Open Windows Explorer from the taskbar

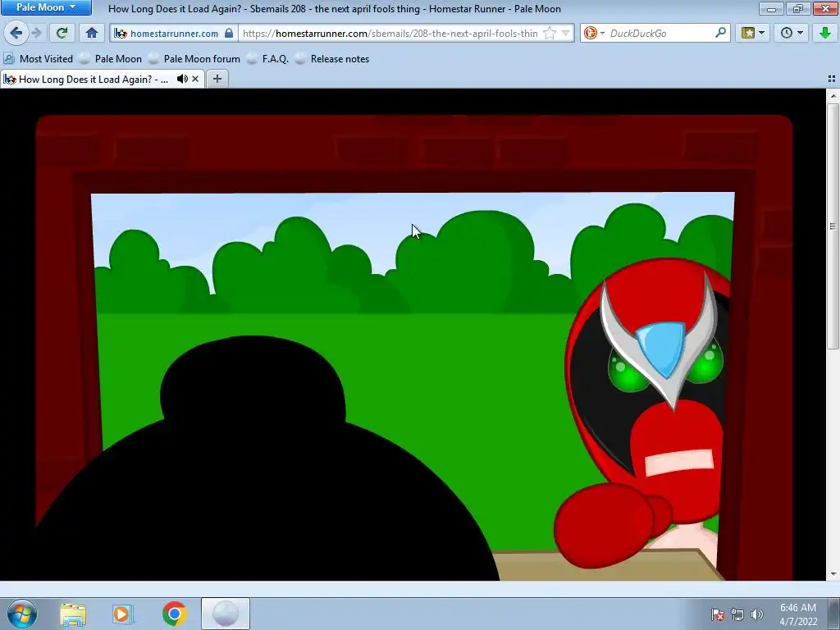pyautogui.click(x=73, y=614)
